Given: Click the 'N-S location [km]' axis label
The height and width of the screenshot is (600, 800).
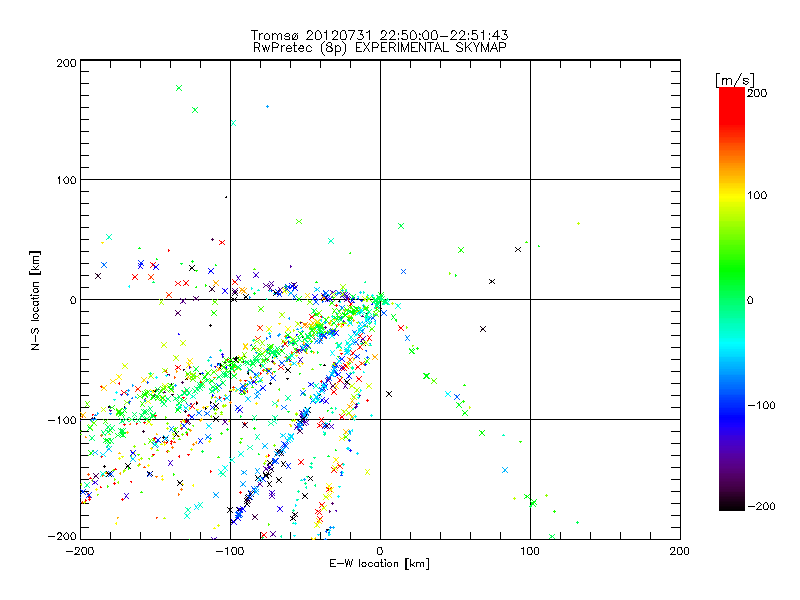Looking at the screenshot, I should [35, 301].
